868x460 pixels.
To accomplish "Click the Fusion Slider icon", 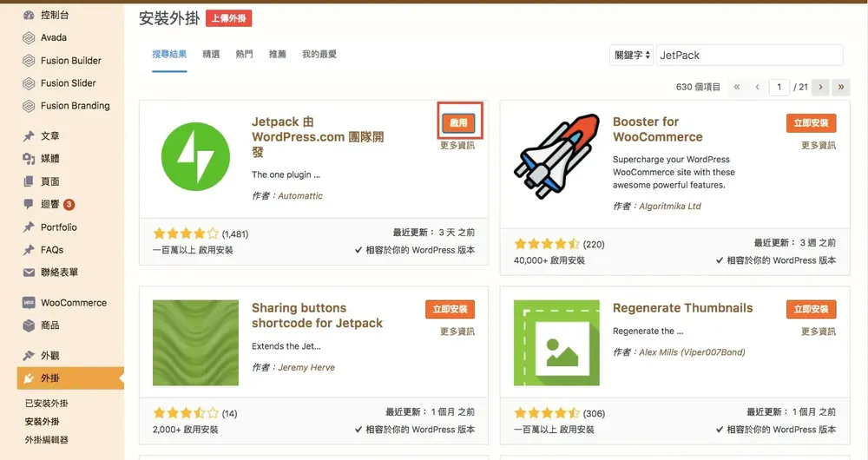I will pos(29,83).
